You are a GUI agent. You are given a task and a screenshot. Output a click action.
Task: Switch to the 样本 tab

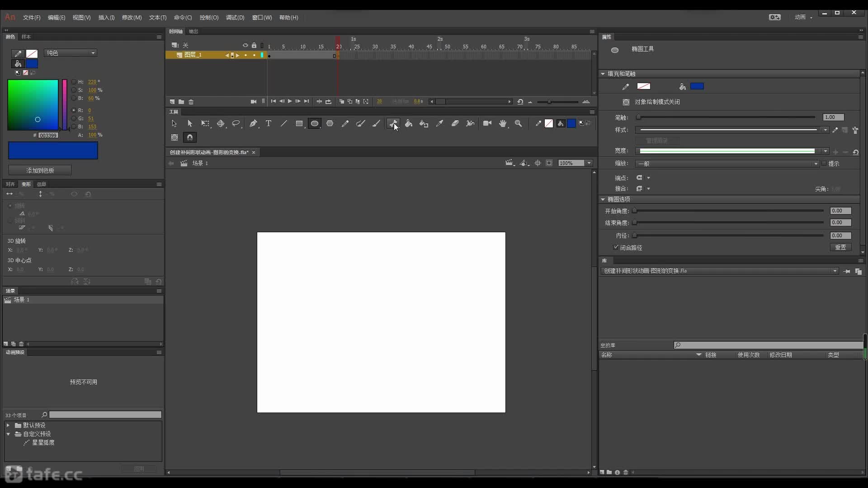pyautogui.click(x=26, y=37)
